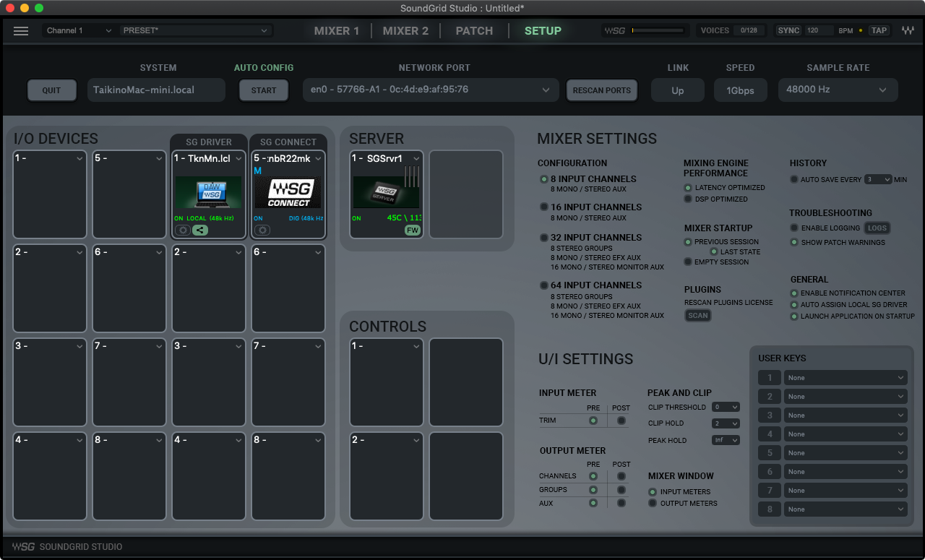Select 16 input channels configuration
Image resolution: width=925 pixels, height=560 pixels.
coord(544,207)
